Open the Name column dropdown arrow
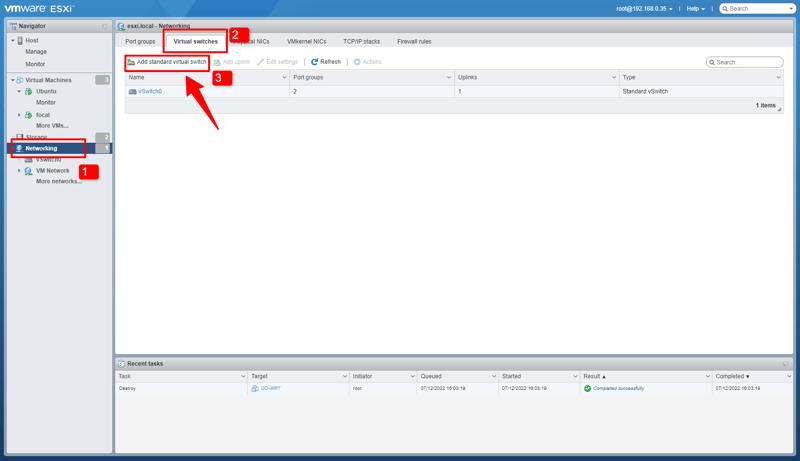 pos(284,77)
